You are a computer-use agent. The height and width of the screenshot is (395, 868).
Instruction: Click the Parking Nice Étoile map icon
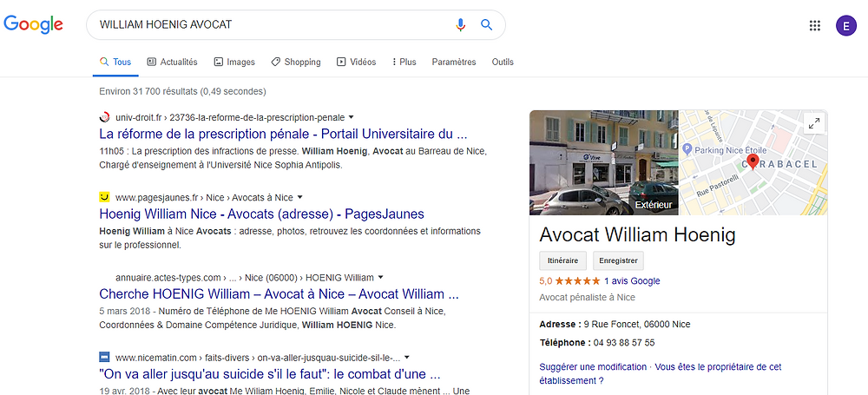pyautogui.click(x=687, y=148)
